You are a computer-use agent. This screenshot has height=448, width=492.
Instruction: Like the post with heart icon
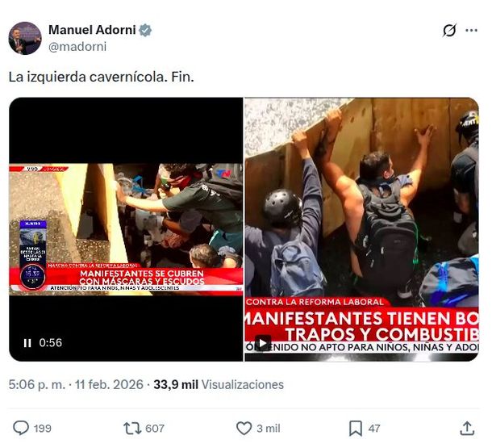click(244, 428)
